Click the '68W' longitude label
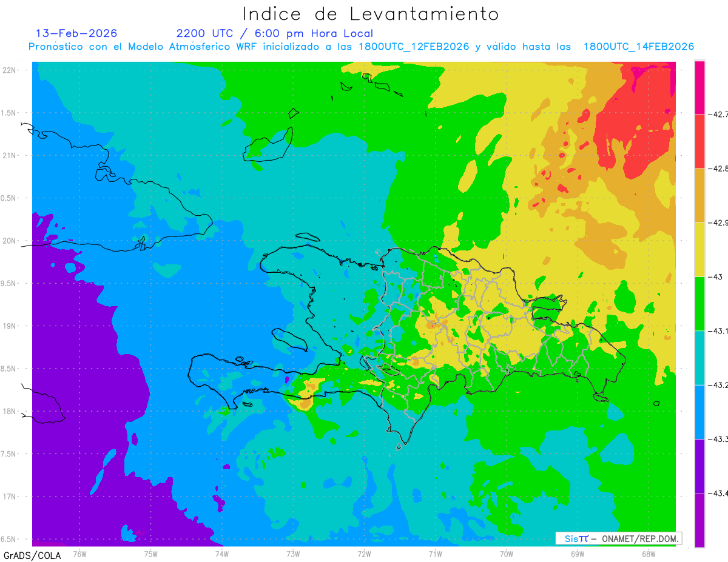The width and height of the screenshot is (728, 562). click(649, 554)
